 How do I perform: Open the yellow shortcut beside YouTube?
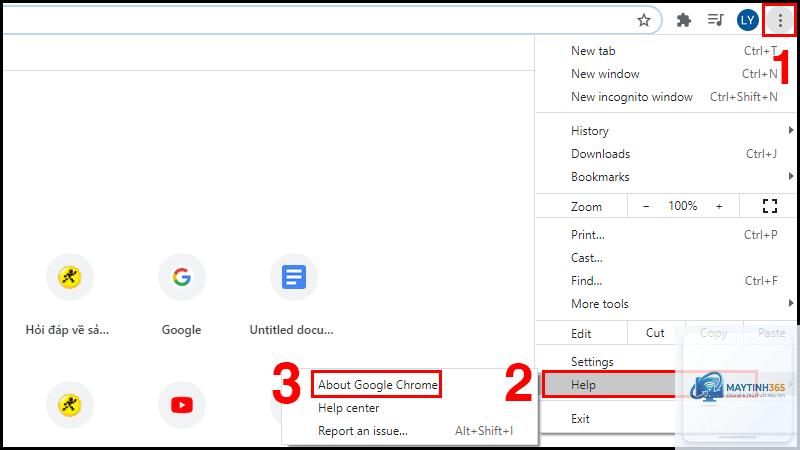point(70,405)
